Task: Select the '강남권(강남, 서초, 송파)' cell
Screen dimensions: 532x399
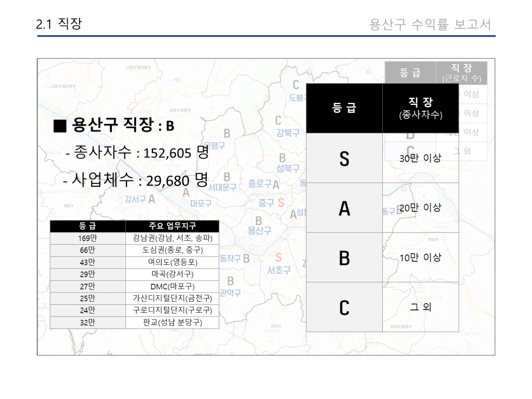Action: coord(172,238)
